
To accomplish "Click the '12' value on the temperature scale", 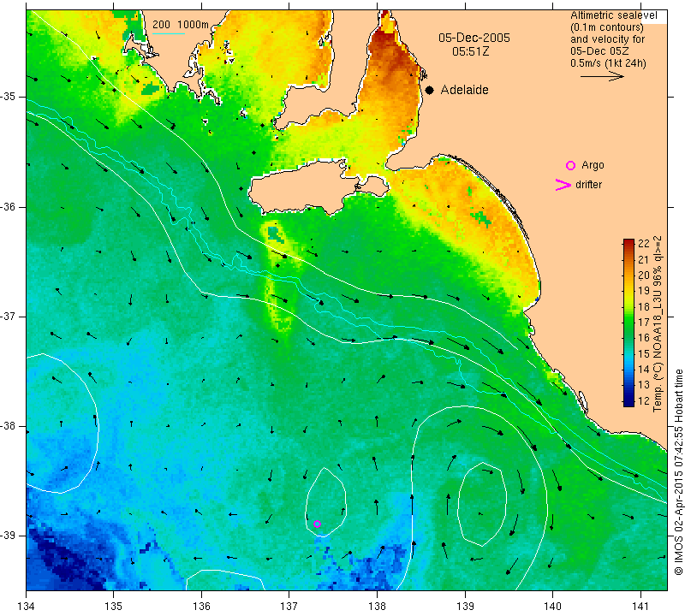I will coord(644,400).
